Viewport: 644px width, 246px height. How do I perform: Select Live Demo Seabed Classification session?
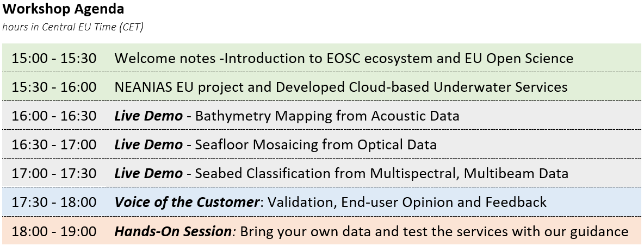pyautogui.click(x=341, y=173)
